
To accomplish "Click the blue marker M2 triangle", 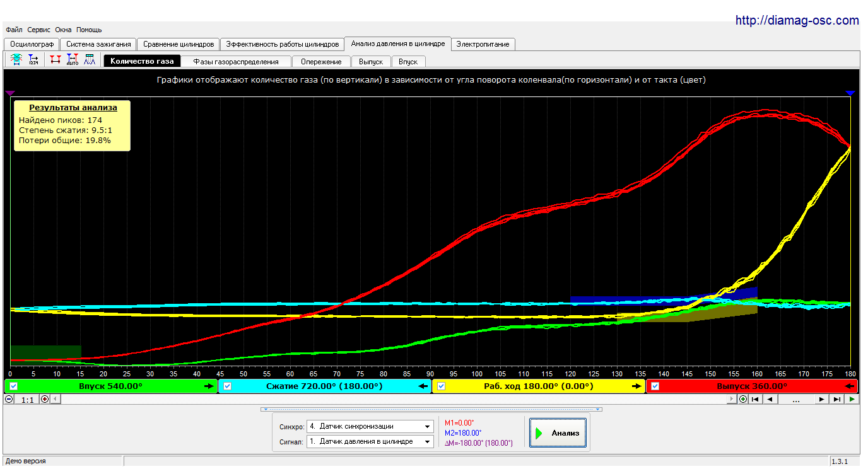I will point(850,93).
